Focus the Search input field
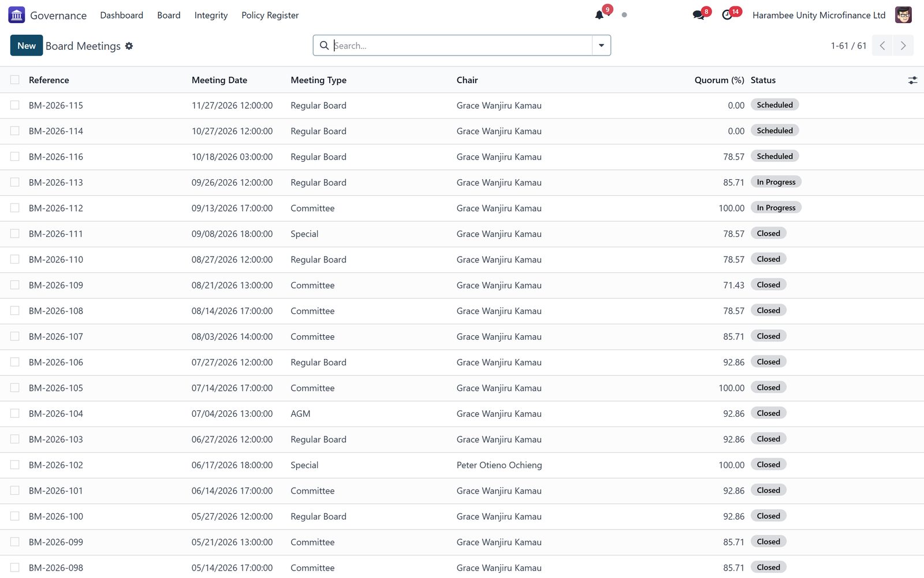 pos(462,46)
